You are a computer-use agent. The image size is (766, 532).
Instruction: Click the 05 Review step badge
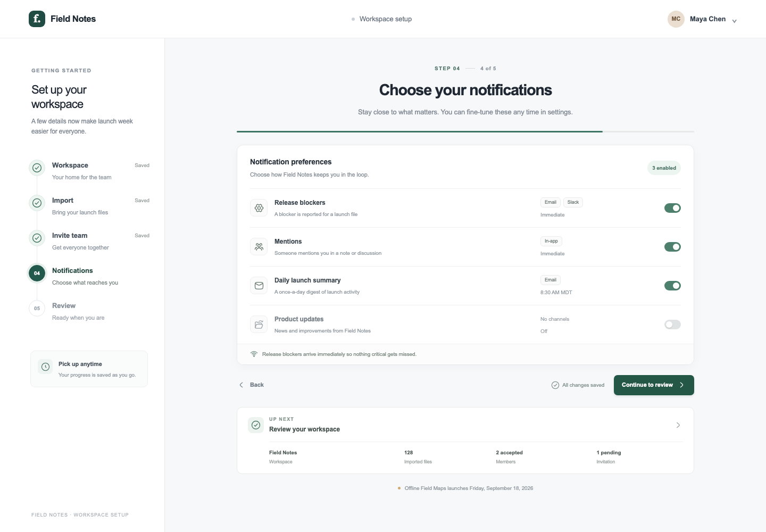tap(37, 308)
